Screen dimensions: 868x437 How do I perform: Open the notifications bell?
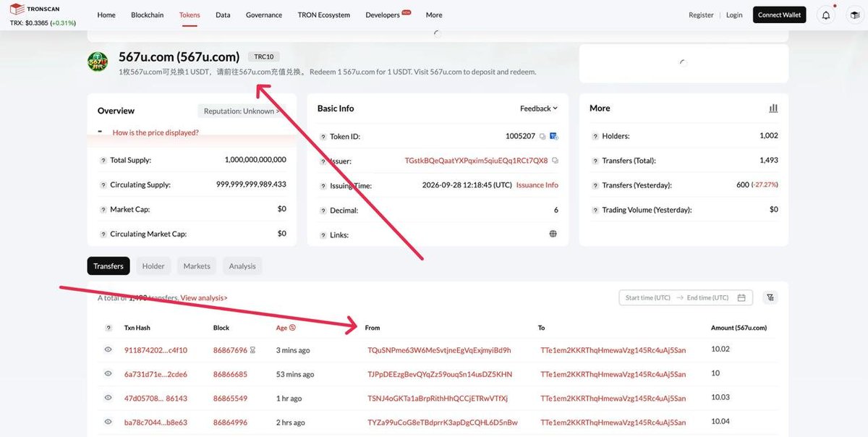coord(826,15)
